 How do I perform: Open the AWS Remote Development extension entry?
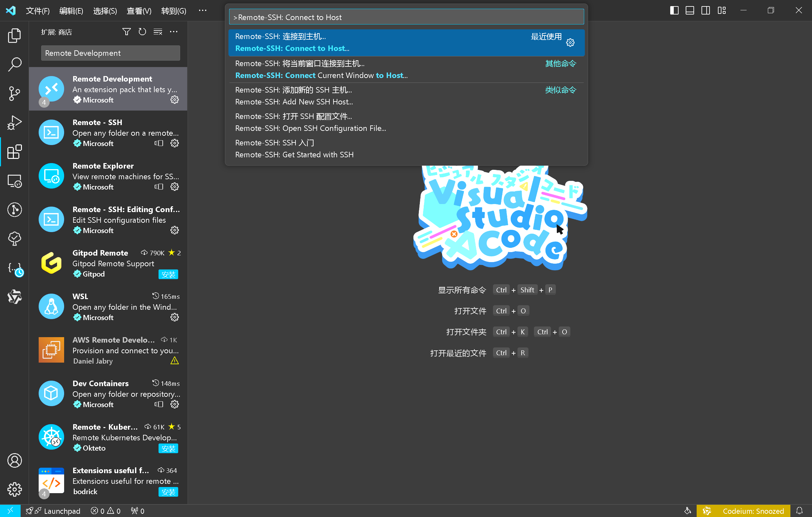(108, 350)
